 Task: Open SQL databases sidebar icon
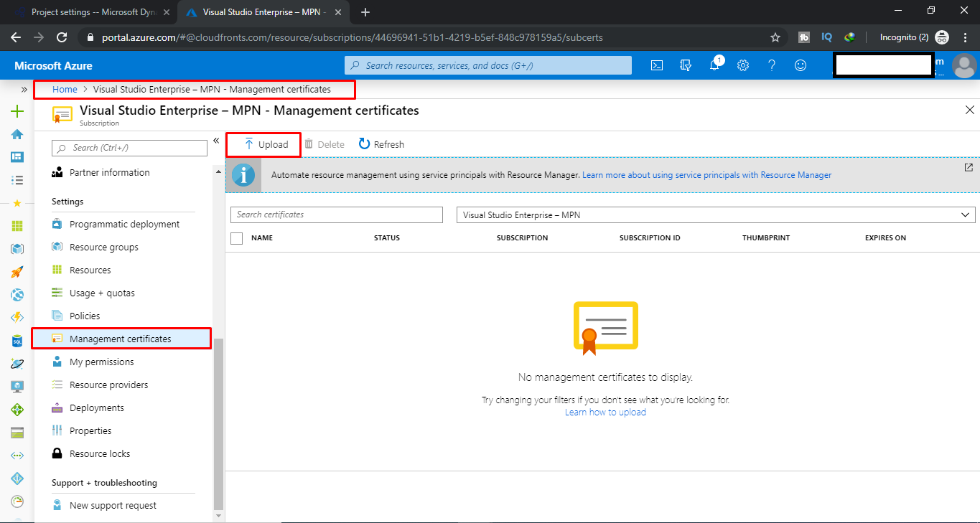(17, 341)
